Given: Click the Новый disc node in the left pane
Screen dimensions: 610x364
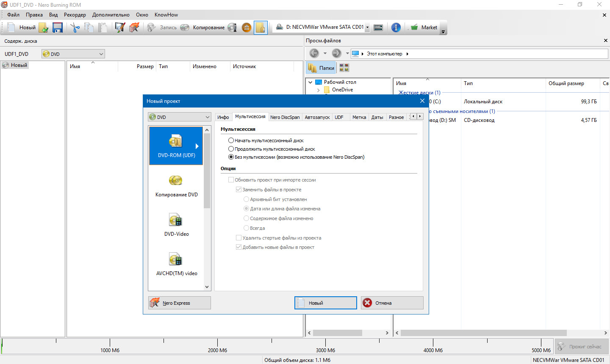Looking at the screenshot, I should 15,65.
